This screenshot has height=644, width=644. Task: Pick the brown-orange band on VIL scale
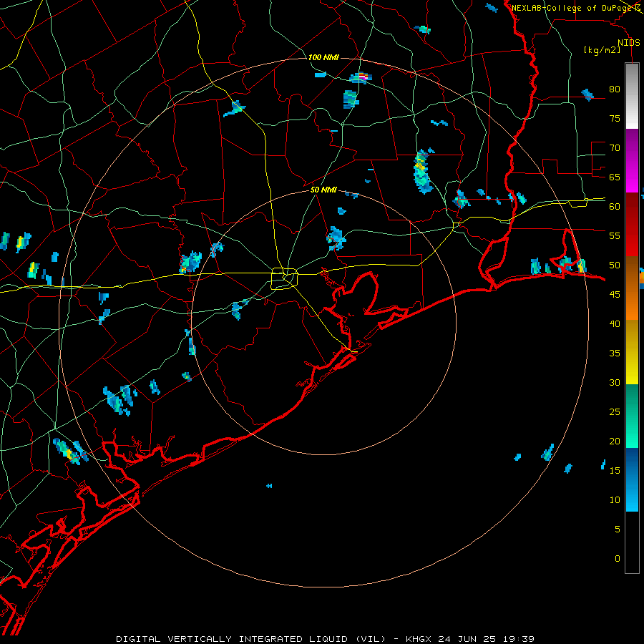pyautogui.click(x=632, y=288)
